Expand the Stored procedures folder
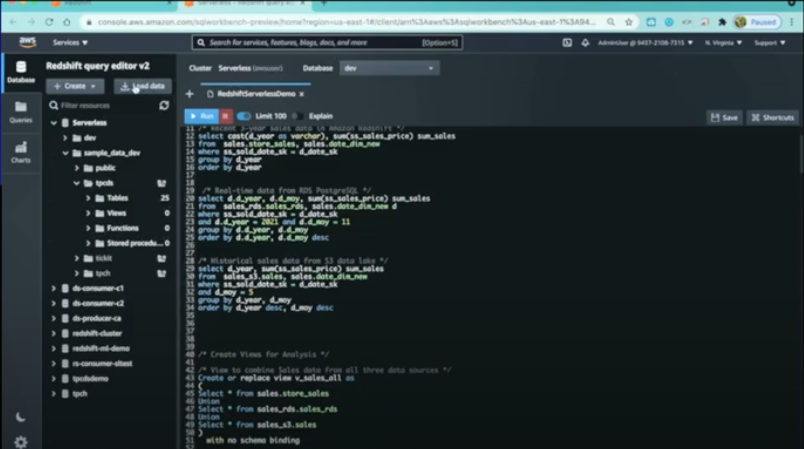 click(88, 243)
